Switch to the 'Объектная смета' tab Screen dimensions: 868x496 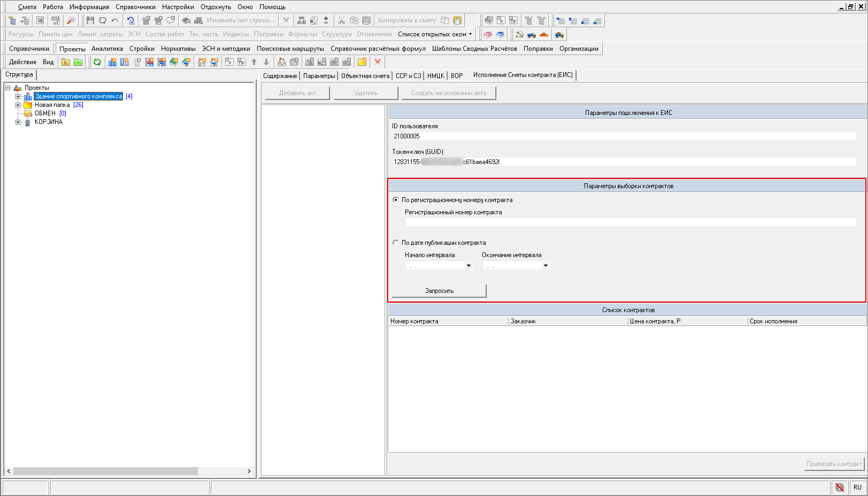365,76
